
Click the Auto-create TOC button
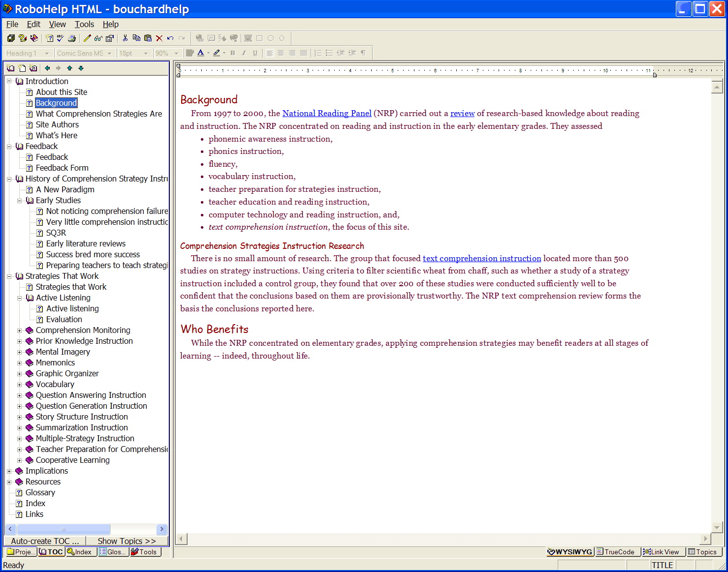(x=45, y=541)
